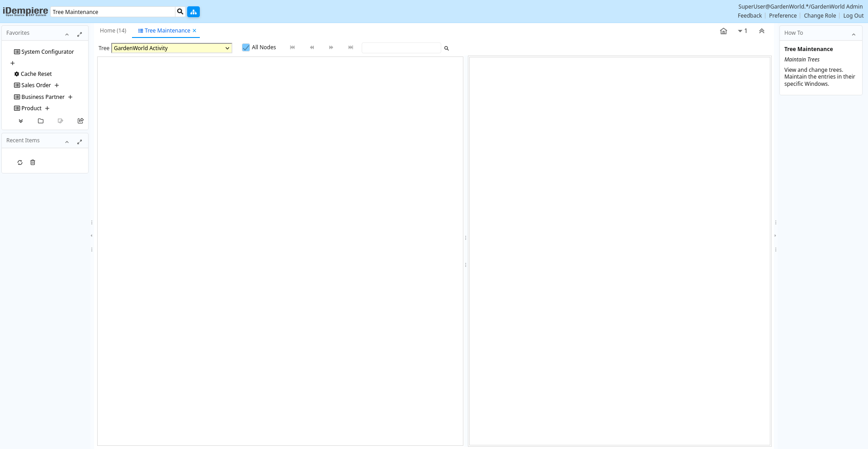Image resolution: width=868 pixels, height=449 pixels.
Task: Go to last node navigation arrow
Action: tap(350, 47)
